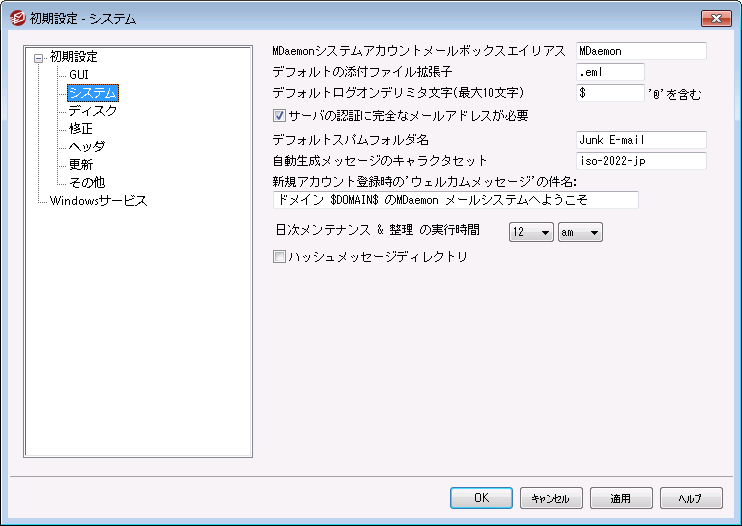Click the キャンセル button
Image resolution: width=742 pixels, height=526 pixels.
550,498
